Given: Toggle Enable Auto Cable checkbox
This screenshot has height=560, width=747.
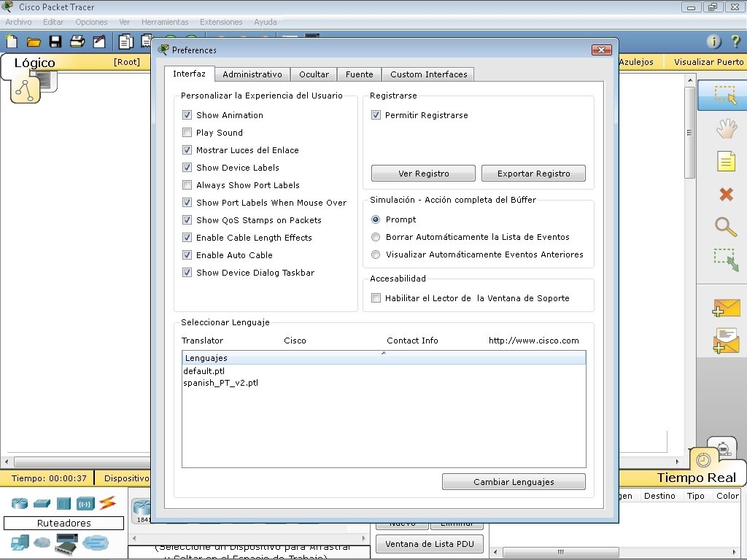Looking at the screenshot, I should tap(187, 254).
